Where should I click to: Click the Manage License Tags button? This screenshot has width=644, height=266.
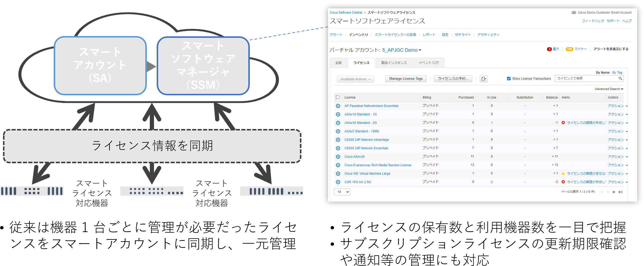pos(406,79)
